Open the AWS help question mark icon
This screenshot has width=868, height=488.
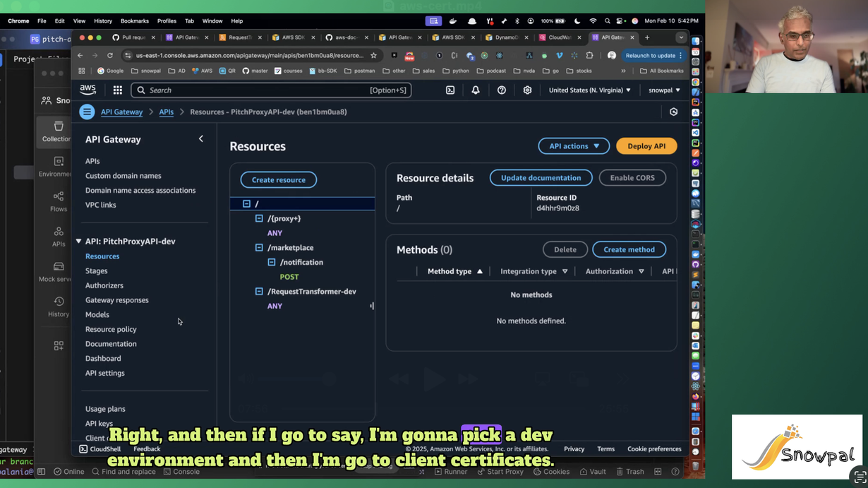coord(502,90)
